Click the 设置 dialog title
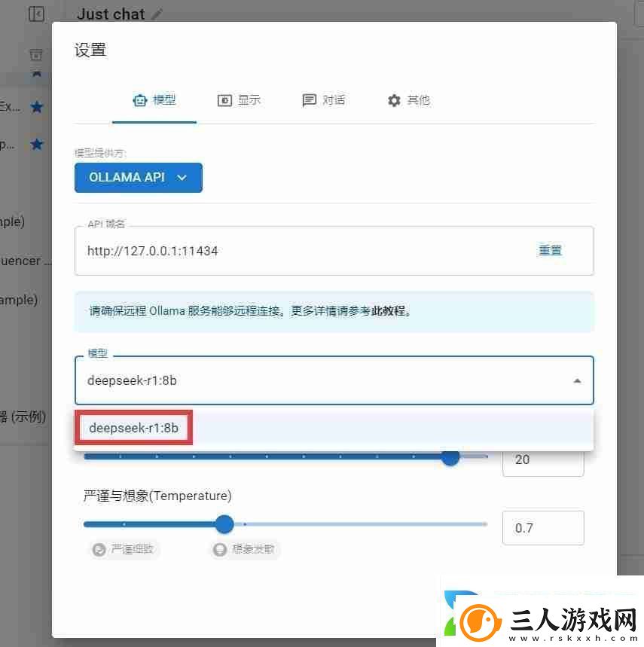The width and height of the screenshot is (644, 647). click(90, 50)
